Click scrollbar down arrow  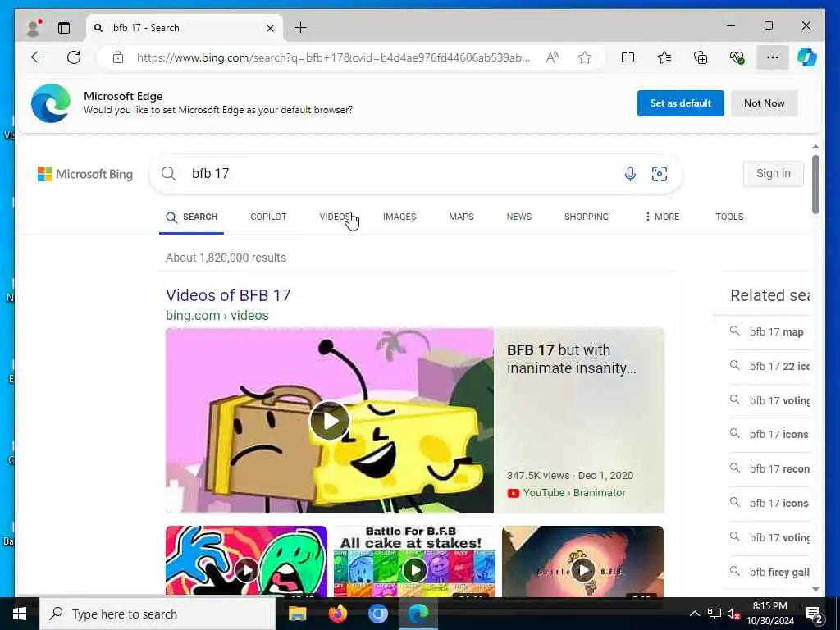[815, 589]
